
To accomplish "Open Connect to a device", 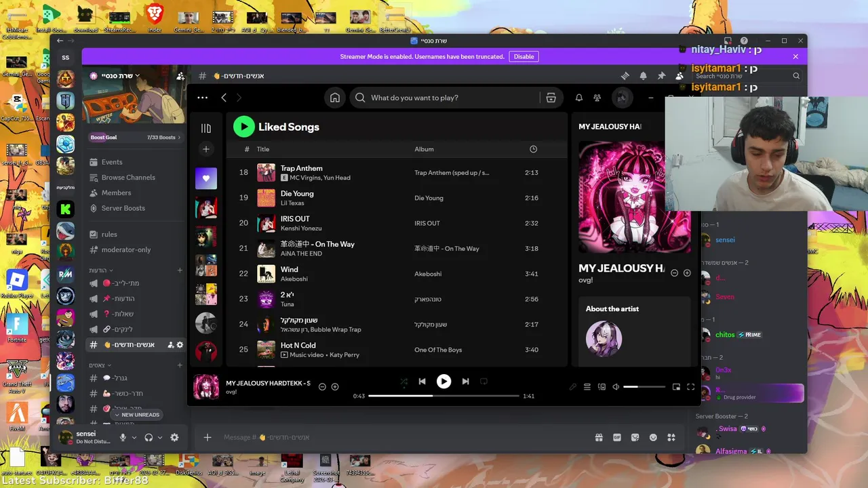I will (601, 387).
